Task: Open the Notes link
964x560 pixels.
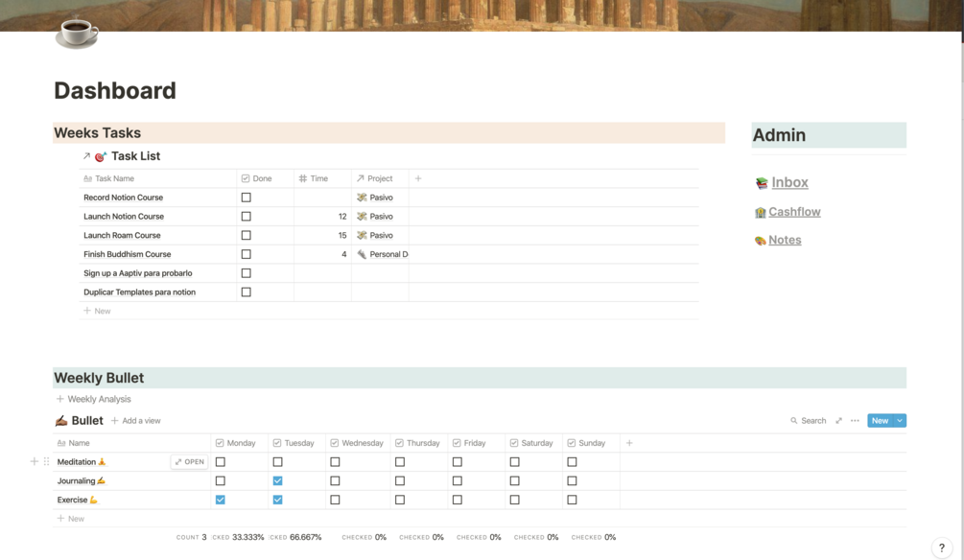Action: click(785, 240)
